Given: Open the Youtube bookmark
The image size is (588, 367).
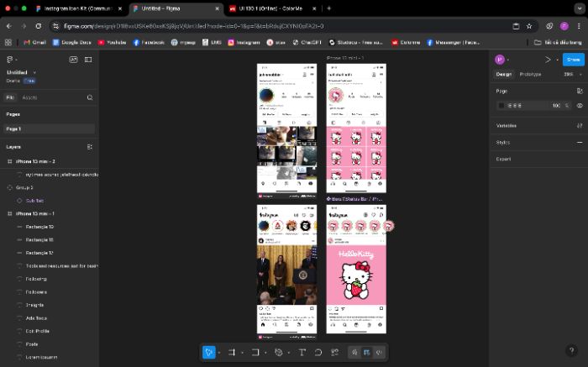Looking at the screenshot, I should tap(112, 43).
